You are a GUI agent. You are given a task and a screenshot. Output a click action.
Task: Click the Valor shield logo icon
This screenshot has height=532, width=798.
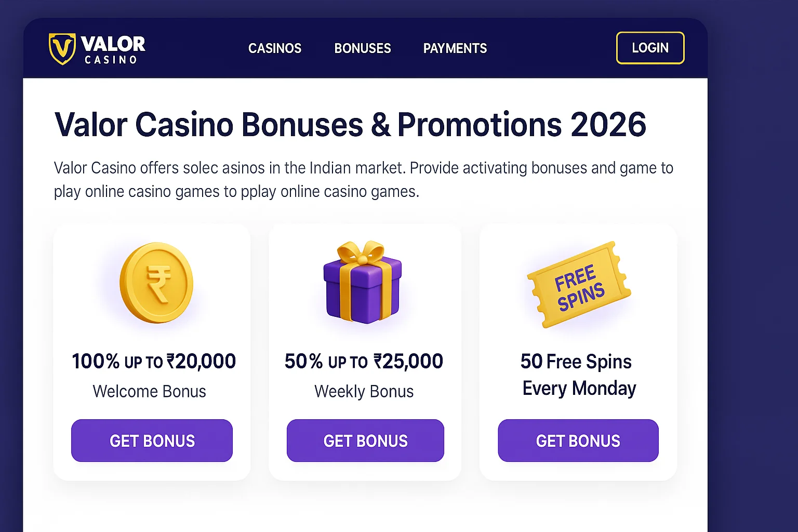(62, 49)
